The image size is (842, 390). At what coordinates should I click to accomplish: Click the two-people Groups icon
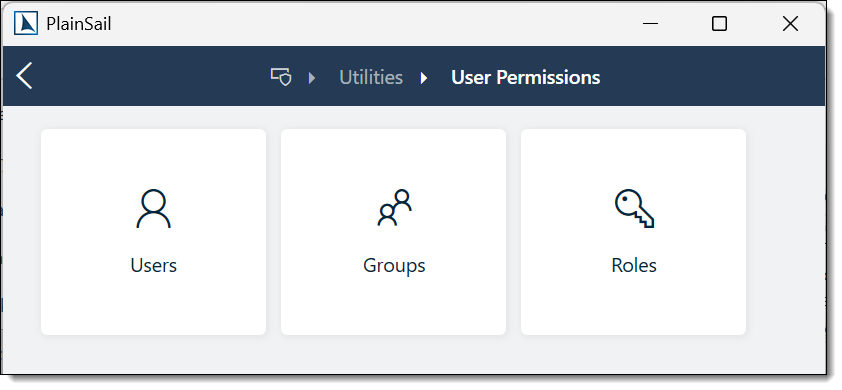(x=394, y=207)
